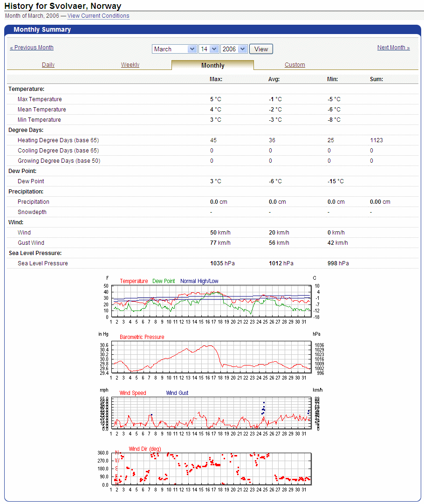Viewport: 424px width, 504px height.
Task: Open the View Current Conditions link
Action: pos(98,16)
